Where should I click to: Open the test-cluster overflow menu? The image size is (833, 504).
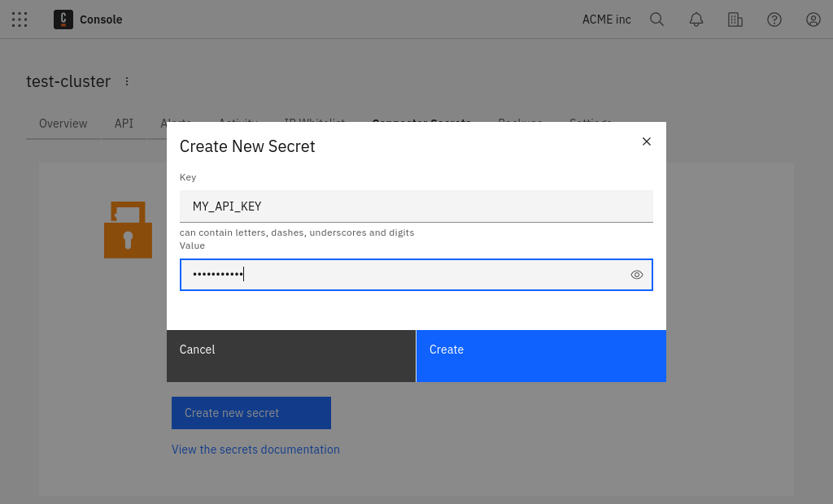tap(127, 81)
